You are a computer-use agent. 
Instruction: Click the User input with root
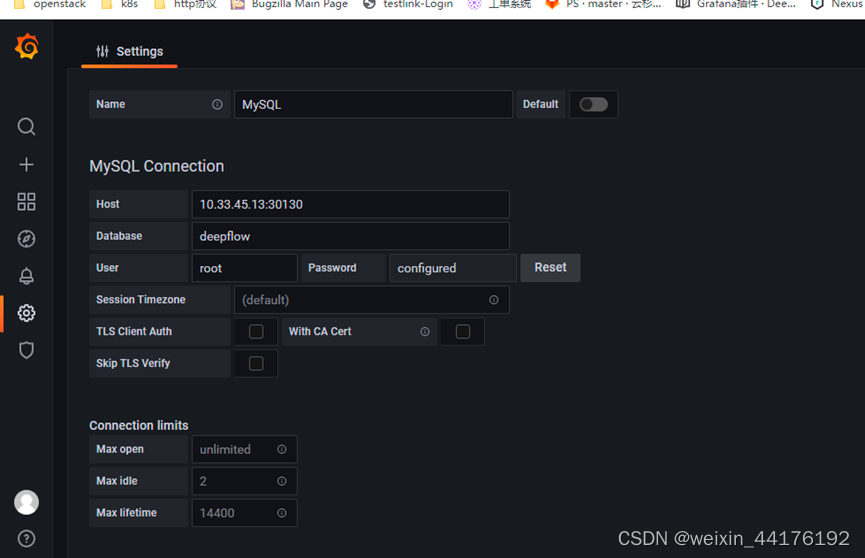[244, 268]
